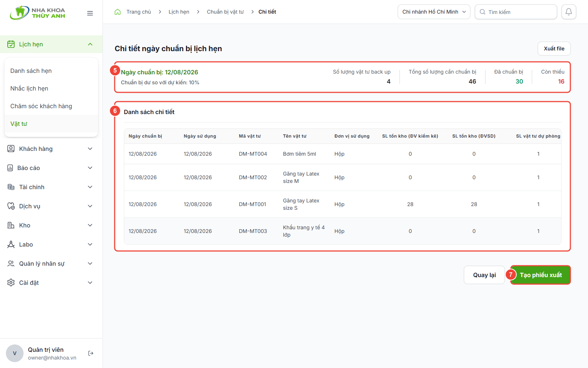This screenshot has height=368, width=588.
Task: Click the home icon in breadcrumb
Action: click(x=118, y=12)
